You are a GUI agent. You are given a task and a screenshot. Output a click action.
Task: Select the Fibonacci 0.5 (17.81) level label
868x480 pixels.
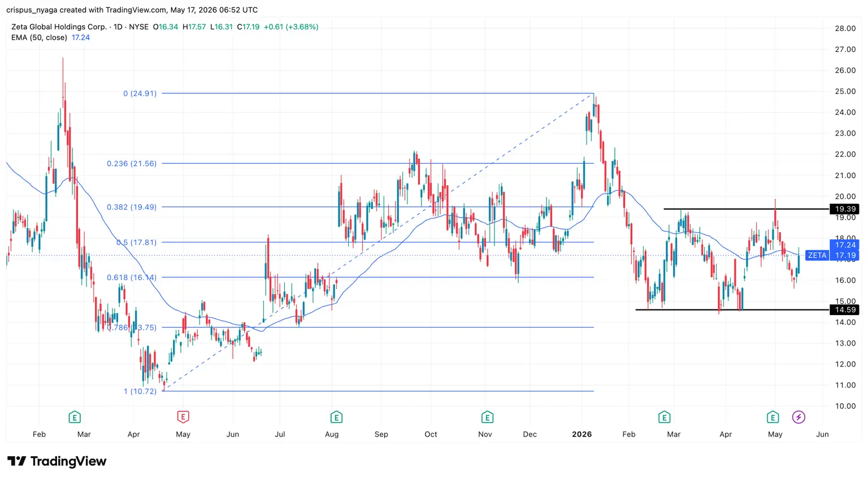(136, 242)
